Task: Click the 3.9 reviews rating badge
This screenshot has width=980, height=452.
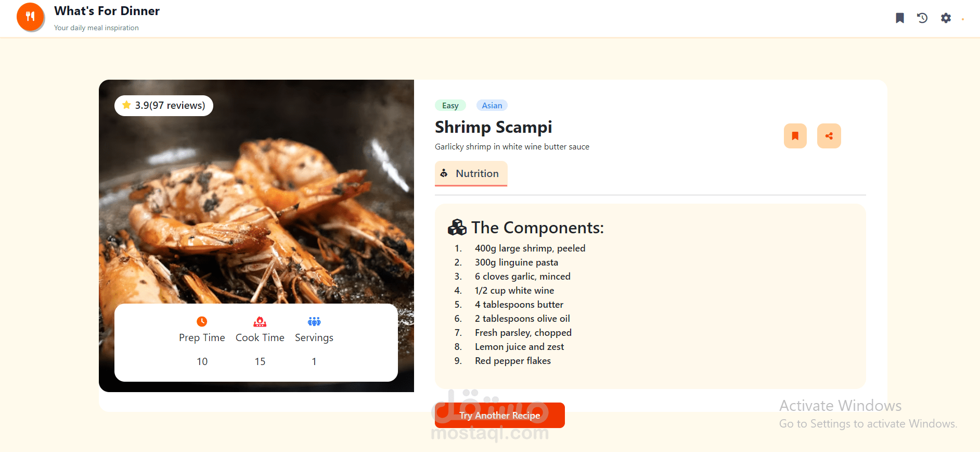Action: (163, 105)
